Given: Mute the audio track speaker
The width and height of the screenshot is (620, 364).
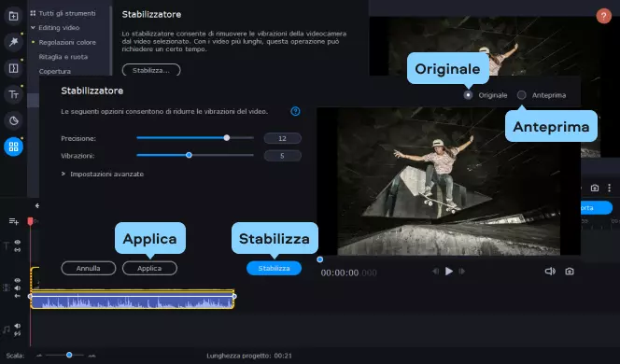Looking at the screenshot, I should click(x=18, y=326).
